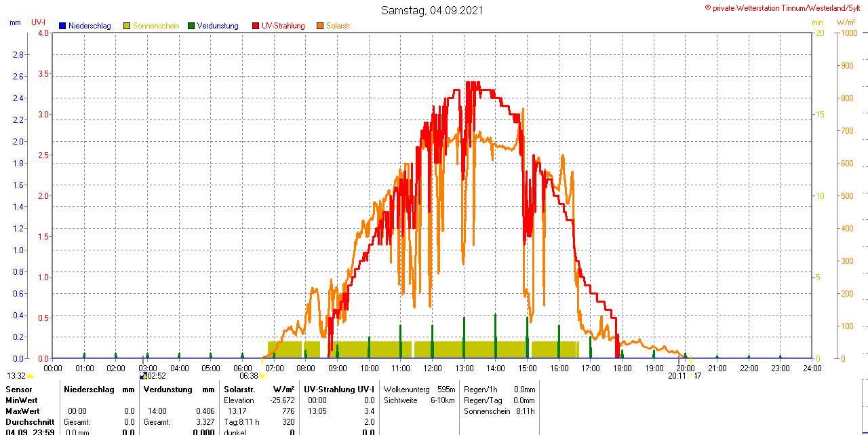Click the orange Solarstr. legend square

coord(320,26)
